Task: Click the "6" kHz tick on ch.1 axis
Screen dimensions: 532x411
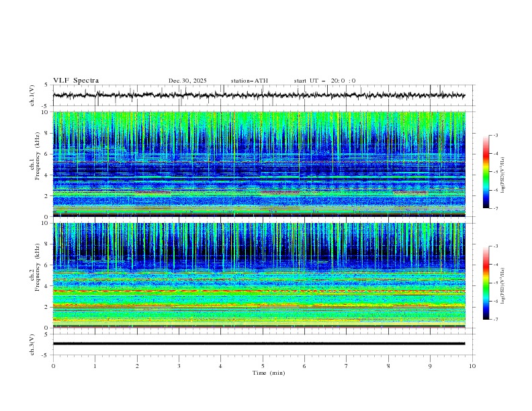Action: pos(48,154)
